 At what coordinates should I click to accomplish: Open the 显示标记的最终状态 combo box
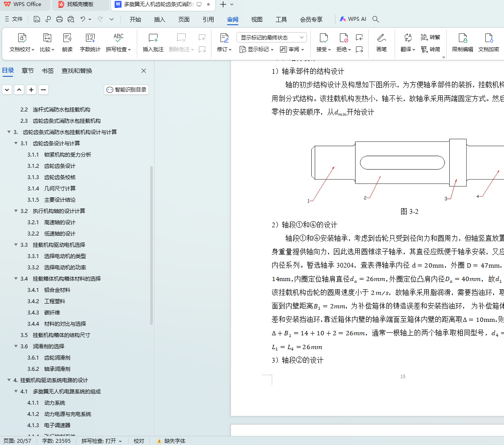272,38
